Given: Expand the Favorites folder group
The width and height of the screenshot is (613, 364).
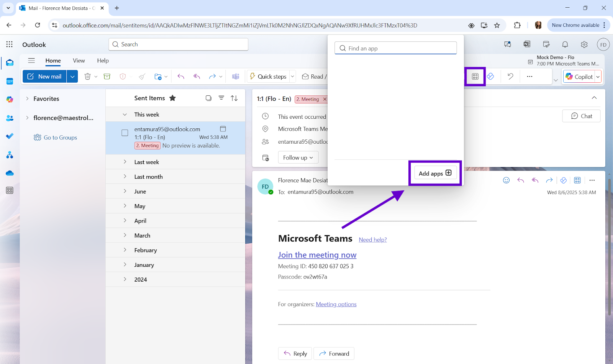Looking at the screenshot, I should point(27,98).
